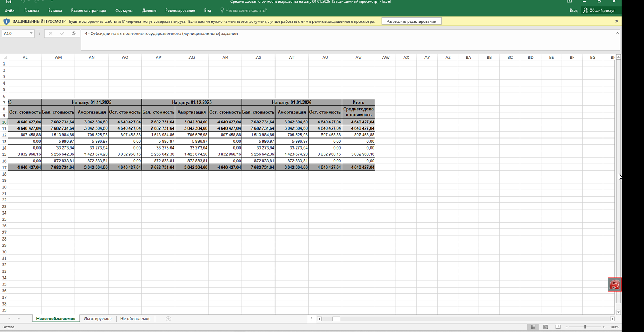Viewport: 644px width, 332px height.
Task: Click cell AM12 with 1 513 984,86
Action: click(x=58, y=135)
